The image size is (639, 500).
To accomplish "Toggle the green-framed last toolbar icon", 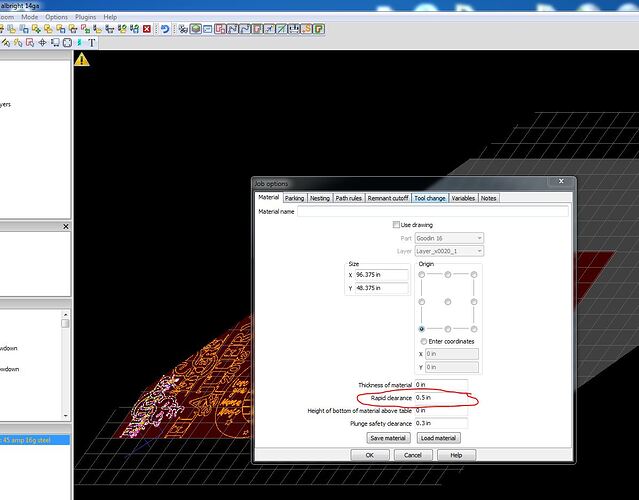I will pos(319,29).
